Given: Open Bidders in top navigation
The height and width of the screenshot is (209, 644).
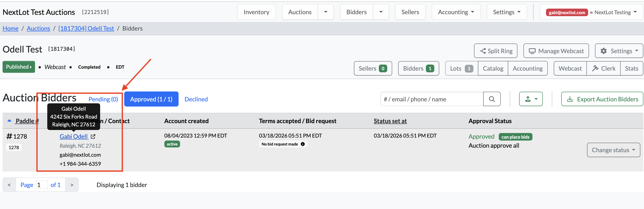Looking at the screenshot, I should coord(356,12).
